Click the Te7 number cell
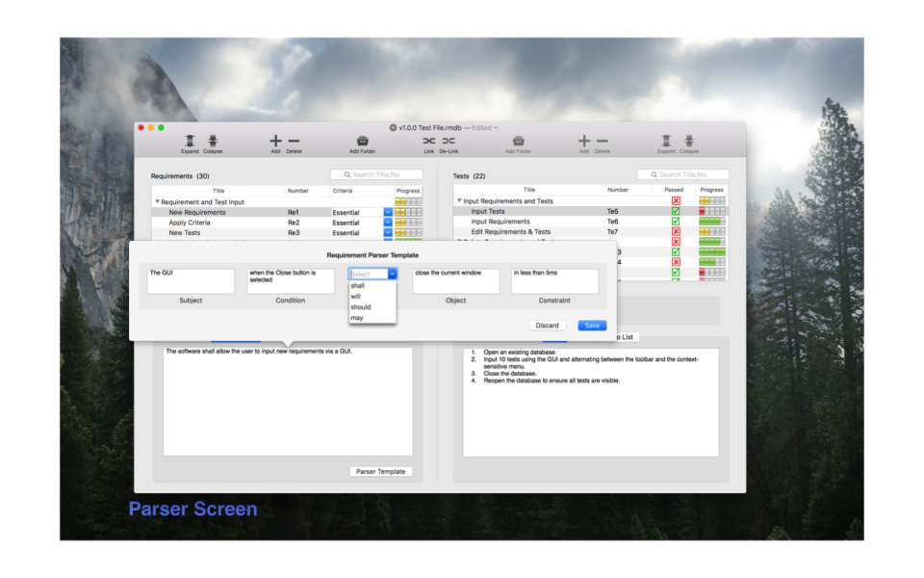This screenshot has height=578, width=924. point(613,232)
